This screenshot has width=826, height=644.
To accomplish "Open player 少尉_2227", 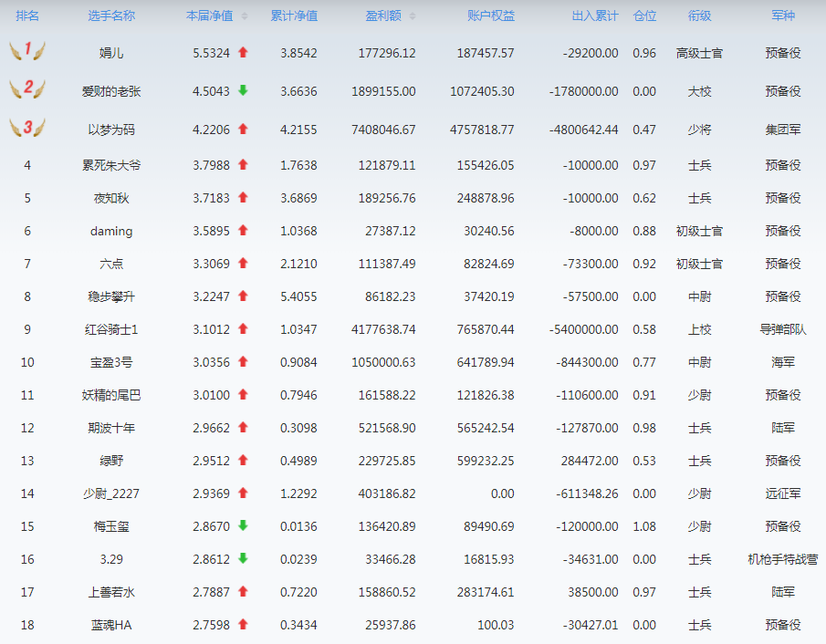I will [x=111, y=493].
